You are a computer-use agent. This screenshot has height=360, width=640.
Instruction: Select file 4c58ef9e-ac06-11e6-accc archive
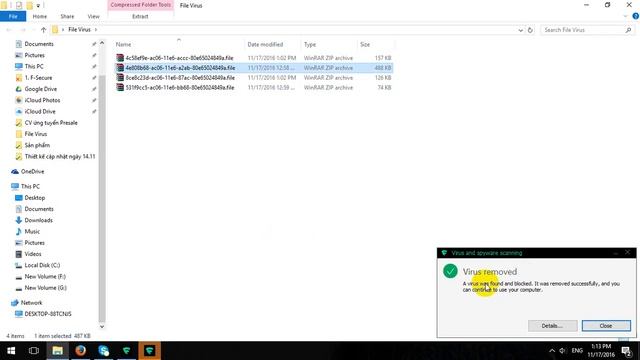coord(253,58)
